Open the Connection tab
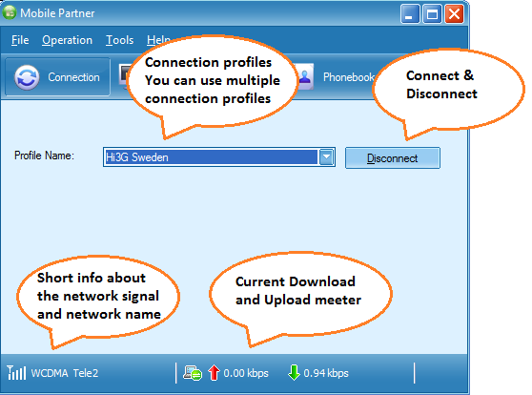 pos(57,77)
